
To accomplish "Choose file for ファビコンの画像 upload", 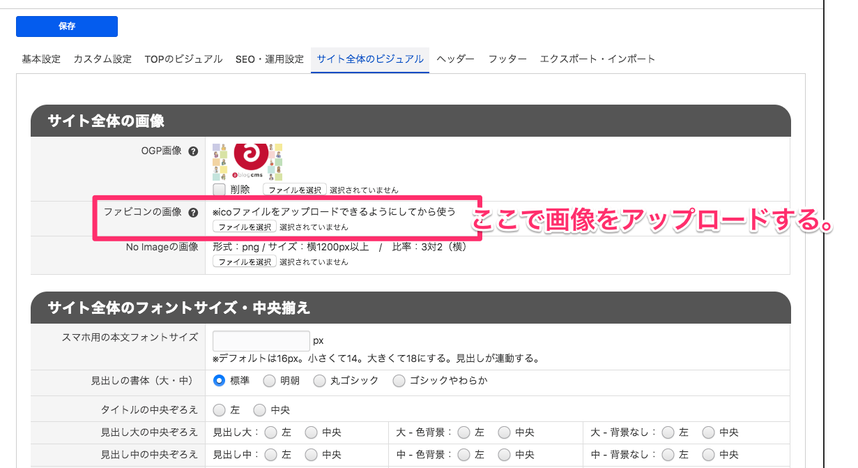I will click(x=245, y=227).
